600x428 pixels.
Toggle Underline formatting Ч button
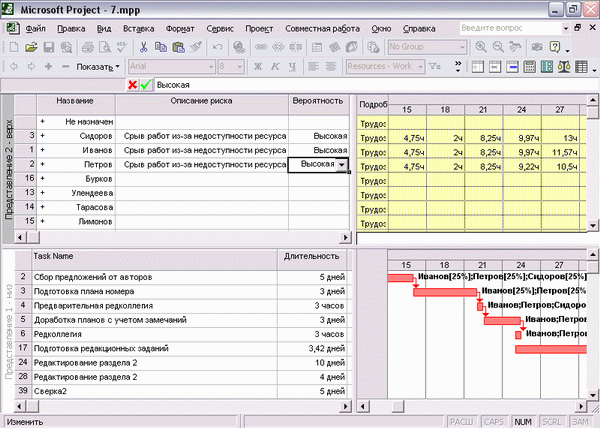pyautogui.click(x=292, y=67)
